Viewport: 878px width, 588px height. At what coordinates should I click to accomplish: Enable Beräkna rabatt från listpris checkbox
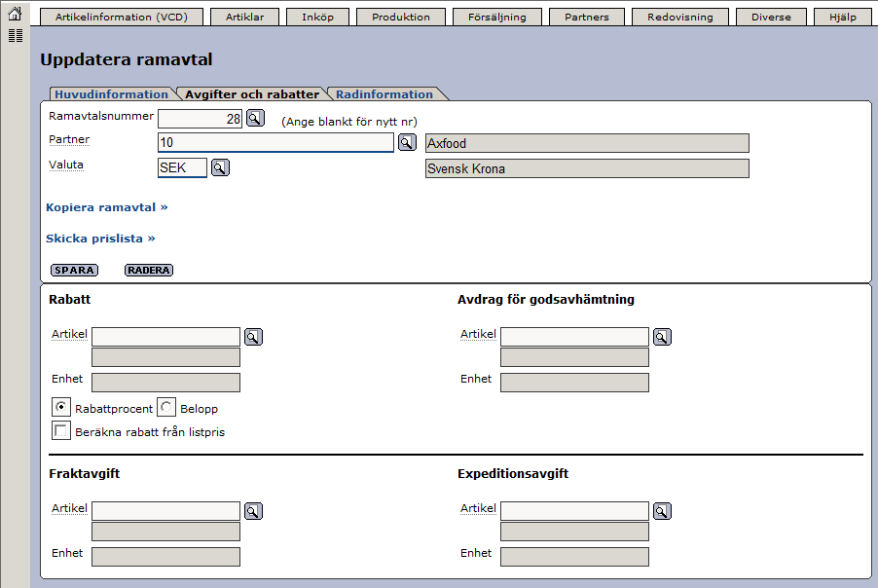[61, 430]
